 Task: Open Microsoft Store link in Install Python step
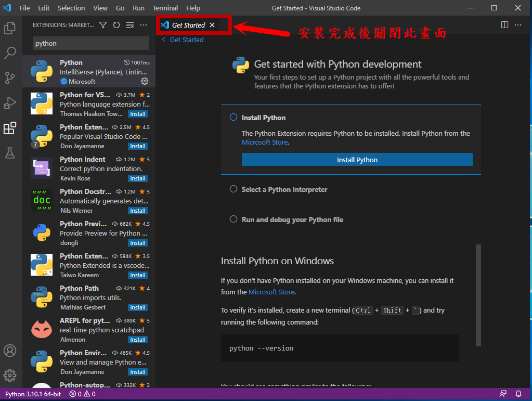265,143
